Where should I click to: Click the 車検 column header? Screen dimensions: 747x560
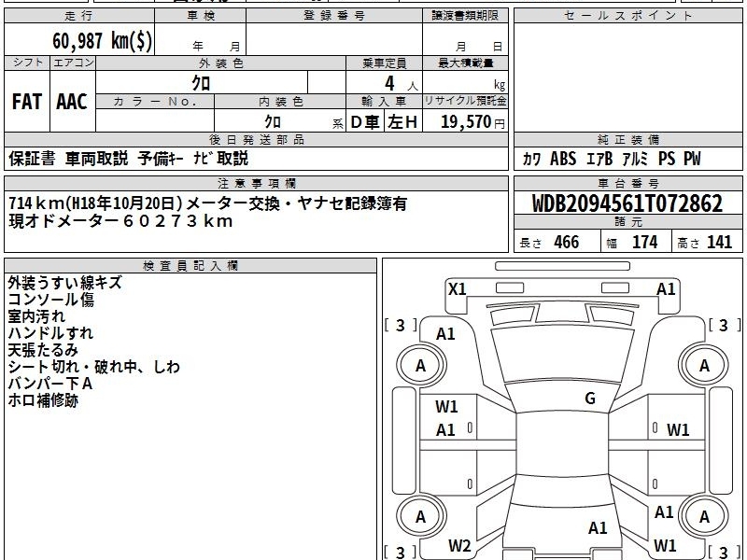[201, 16]
